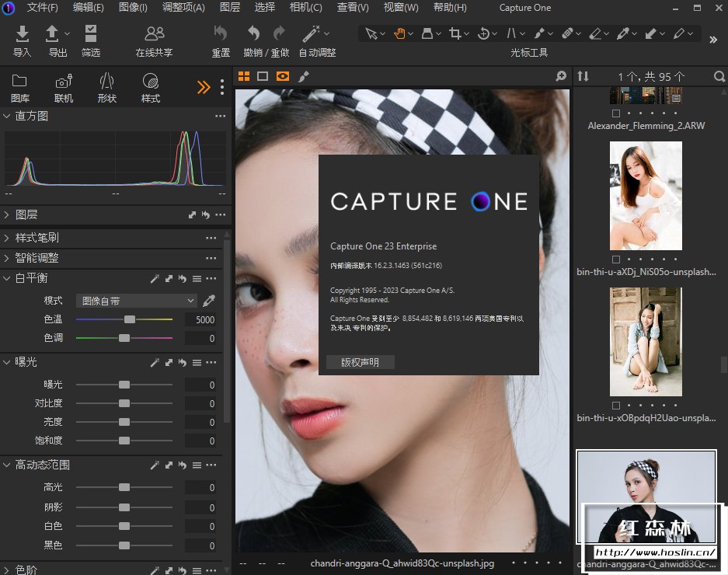Click the Import (导入) toolbar icon
This screenshot has height=575, width=728.
[x=23, y=33]
